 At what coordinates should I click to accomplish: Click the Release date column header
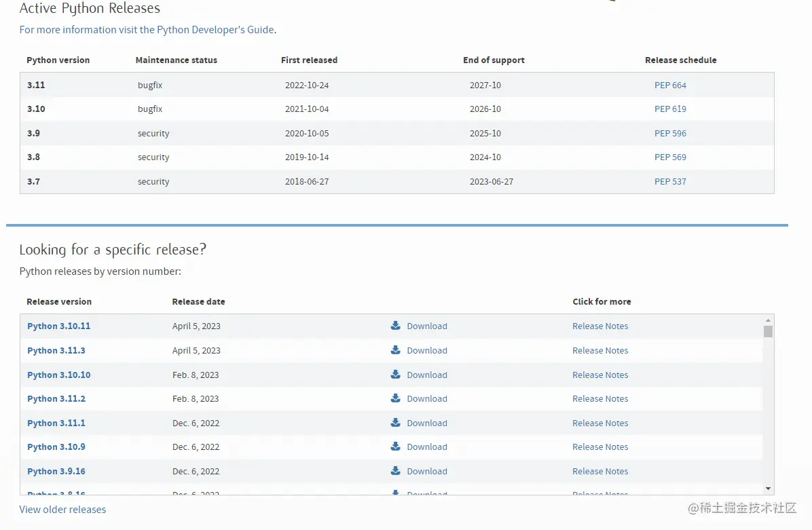tap(198, 301)
